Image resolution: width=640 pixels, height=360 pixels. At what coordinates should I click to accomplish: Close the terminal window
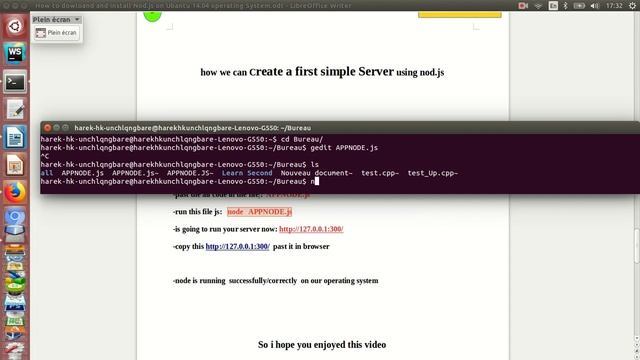point(47,128)
